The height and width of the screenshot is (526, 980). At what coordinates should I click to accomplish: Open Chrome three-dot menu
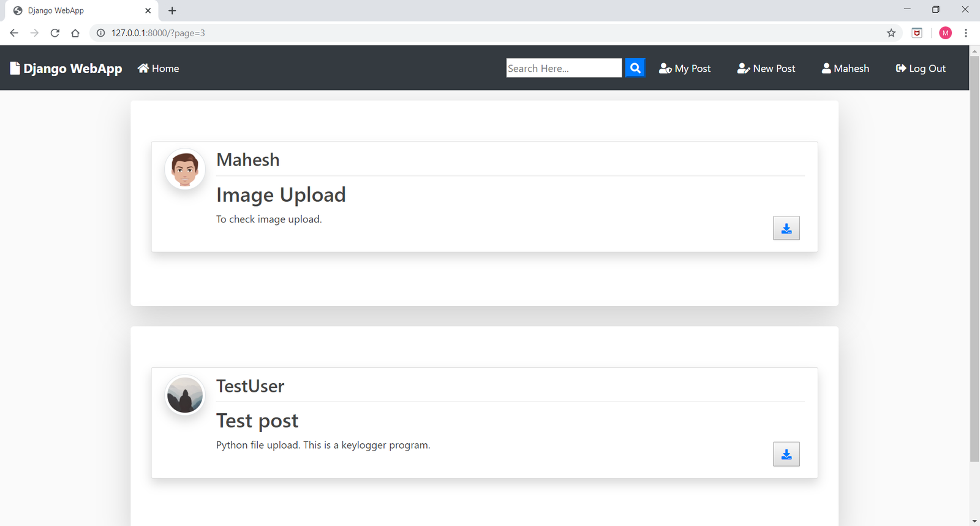(966, 33)
